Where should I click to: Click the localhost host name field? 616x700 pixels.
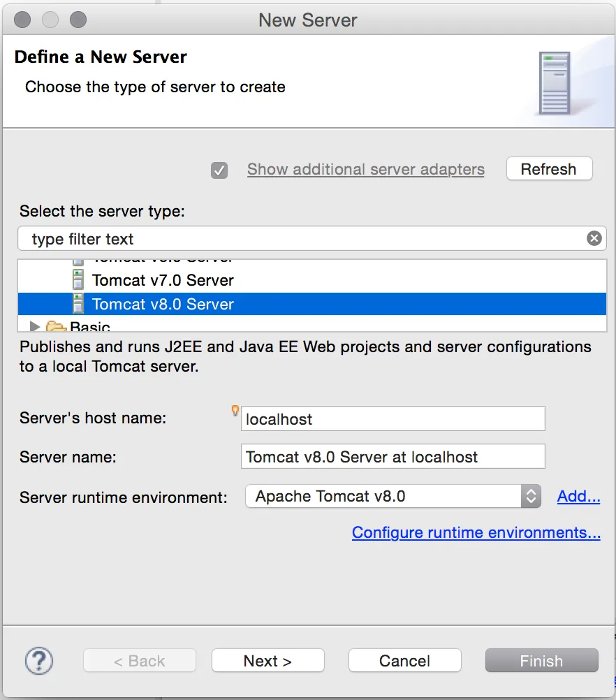(x=391, y=418)
